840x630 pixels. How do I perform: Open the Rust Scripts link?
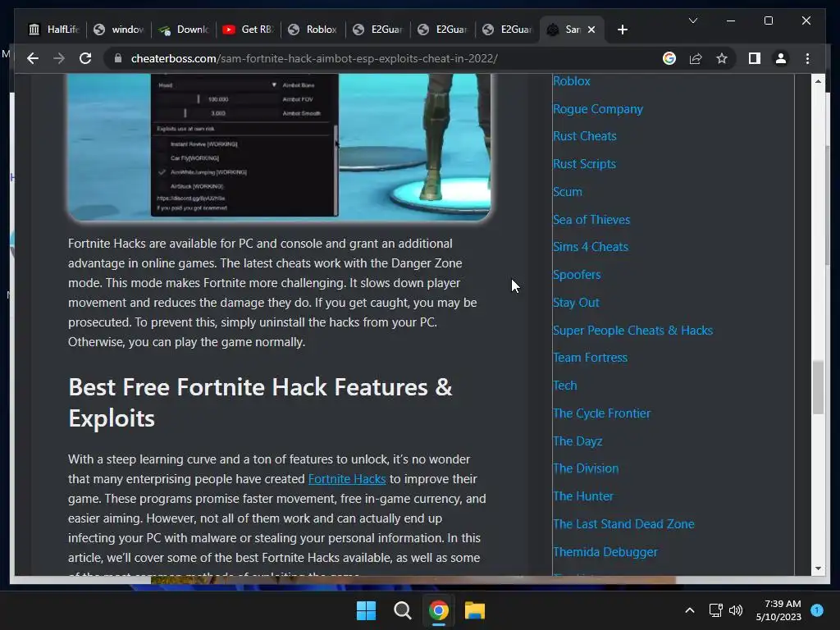pyautogui.click(x=584, y=164)
